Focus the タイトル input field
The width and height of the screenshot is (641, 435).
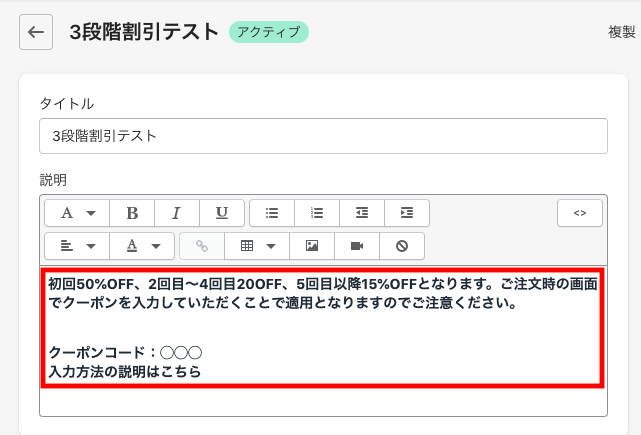click(323, 136)
